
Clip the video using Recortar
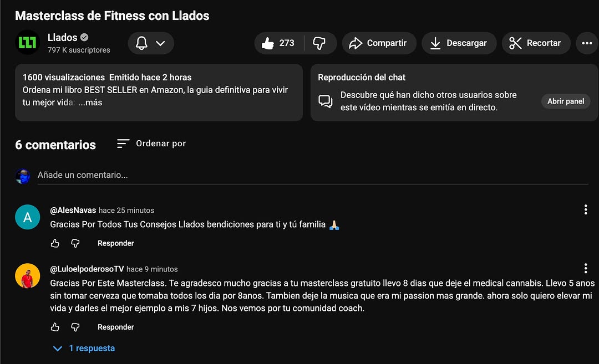click(536, 43)
